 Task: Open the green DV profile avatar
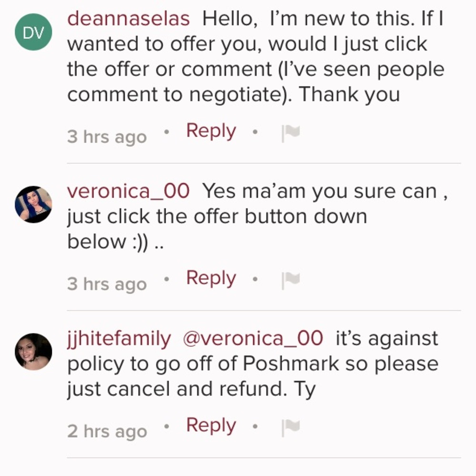(33, 32)
